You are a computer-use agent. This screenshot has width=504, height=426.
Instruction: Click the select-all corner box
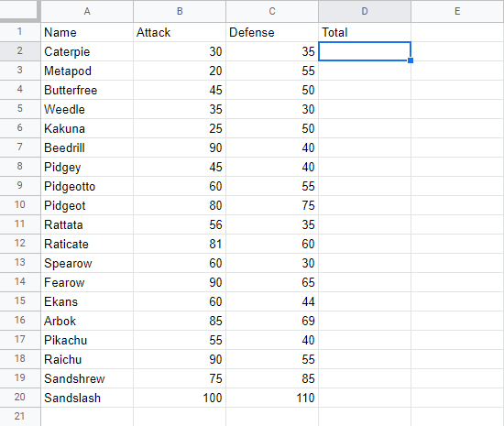tap(18, 10)
